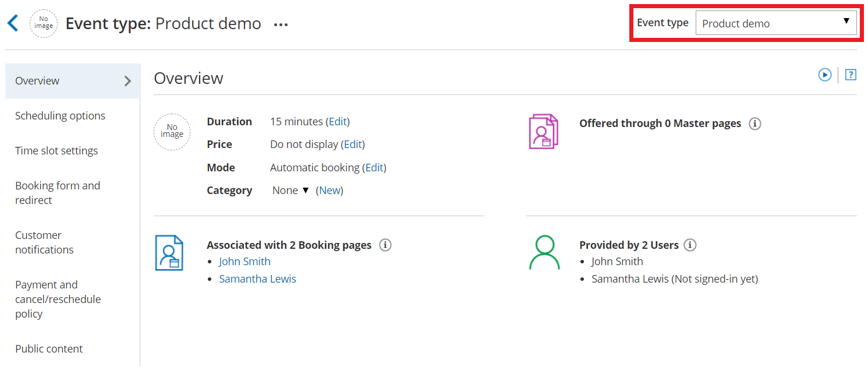
Task: Click the header No image thumbnail
Action: pos(44,23)
